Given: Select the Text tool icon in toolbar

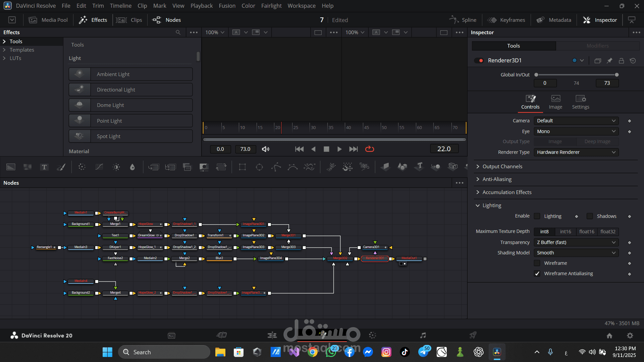Looking at the screenshot, I should click(x=44, y=167).
